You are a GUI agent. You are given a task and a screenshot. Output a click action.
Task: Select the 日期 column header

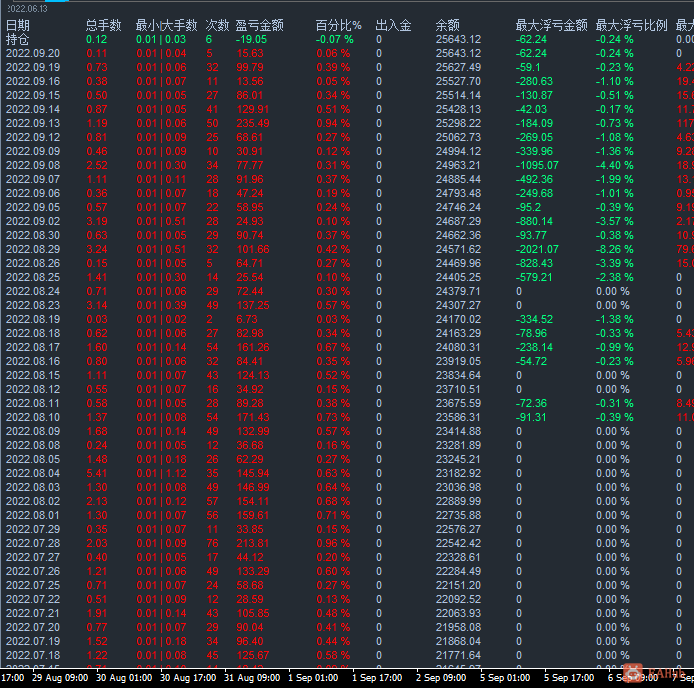coord(18,25)
